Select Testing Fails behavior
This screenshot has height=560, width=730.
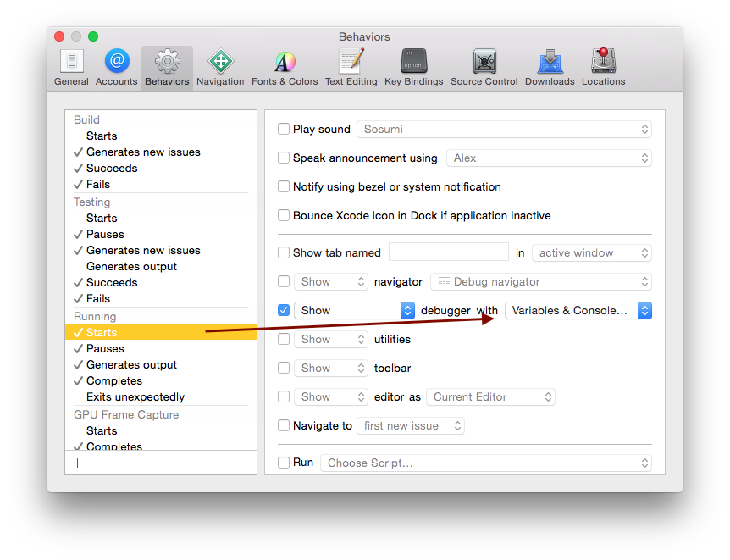(161, 298)
